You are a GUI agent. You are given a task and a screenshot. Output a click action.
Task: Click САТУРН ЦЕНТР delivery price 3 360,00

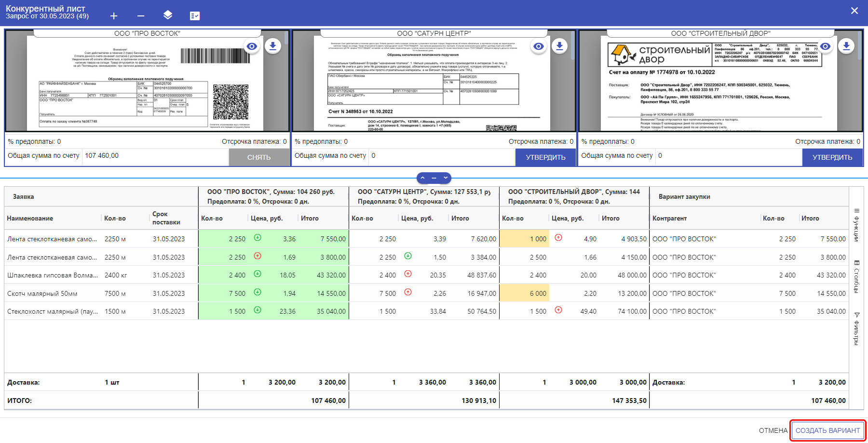433,382
